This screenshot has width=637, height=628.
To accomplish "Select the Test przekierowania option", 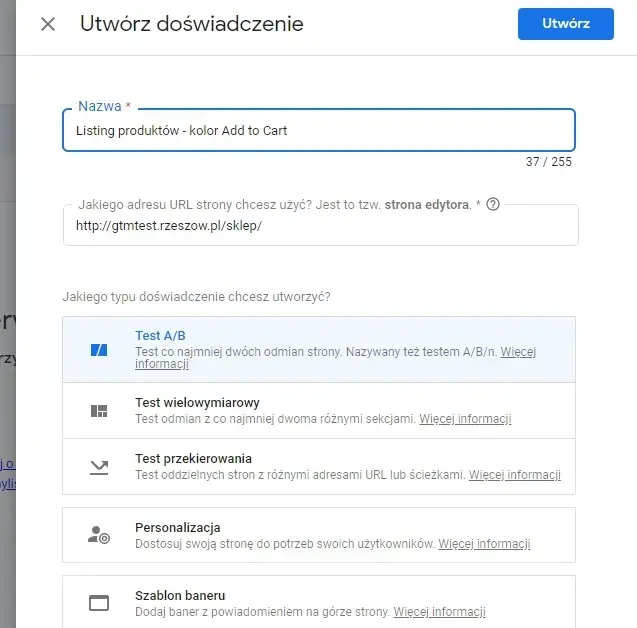I will [x=319, y=466].
